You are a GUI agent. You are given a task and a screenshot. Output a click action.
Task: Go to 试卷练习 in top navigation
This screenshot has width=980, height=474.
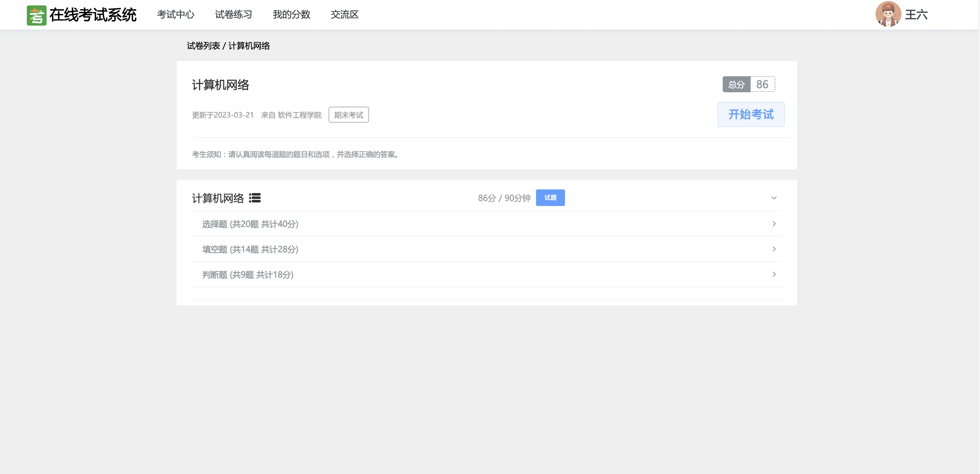coord(233,14)
